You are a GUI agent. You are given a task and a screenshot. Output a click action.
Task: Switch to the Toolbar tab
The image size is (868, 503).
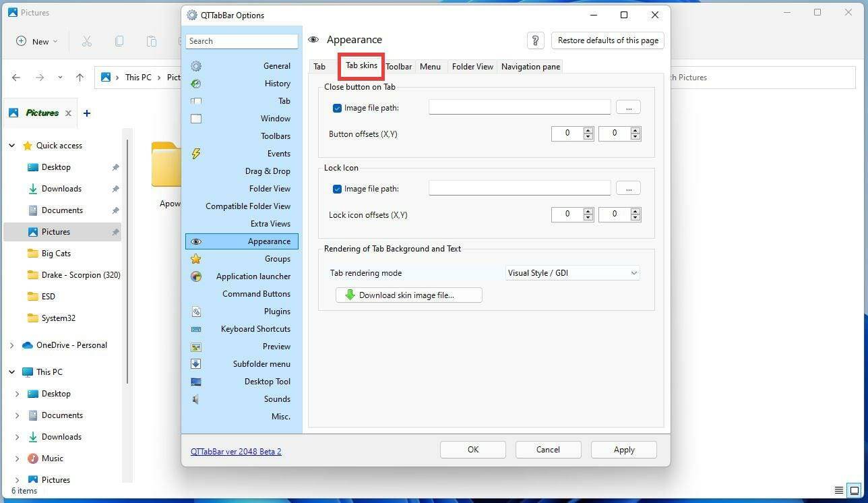tap(398, 66)
